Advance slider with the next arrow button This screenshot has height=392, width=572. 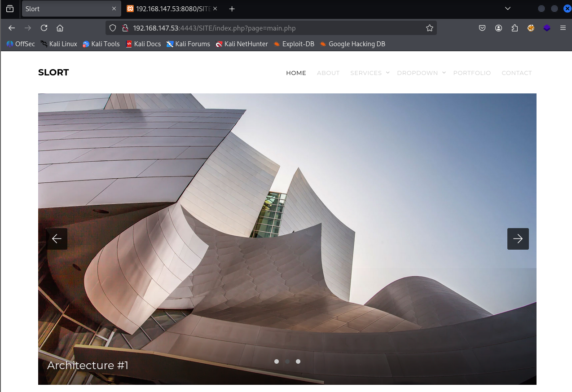pos(518,239)
